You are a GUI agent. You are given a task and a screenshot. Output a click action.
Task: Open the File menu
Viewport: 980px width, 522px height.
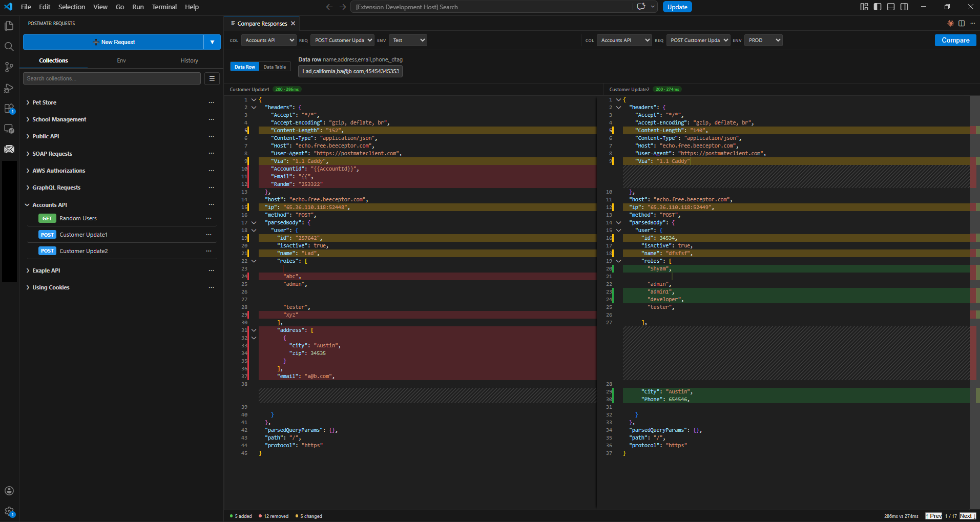[26, 7]
